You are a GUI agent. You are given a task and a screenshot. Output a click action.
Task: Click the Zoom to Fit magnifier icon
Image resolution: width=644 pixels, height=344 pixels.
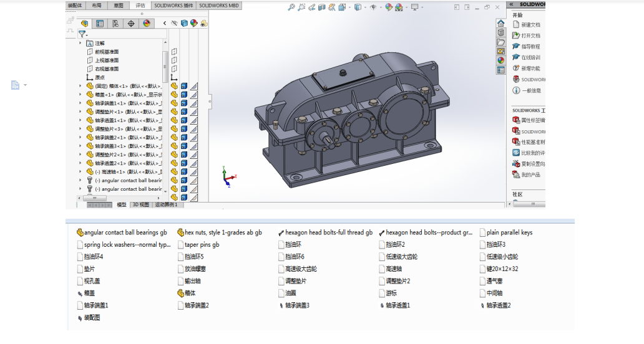(x=291, y=7)
